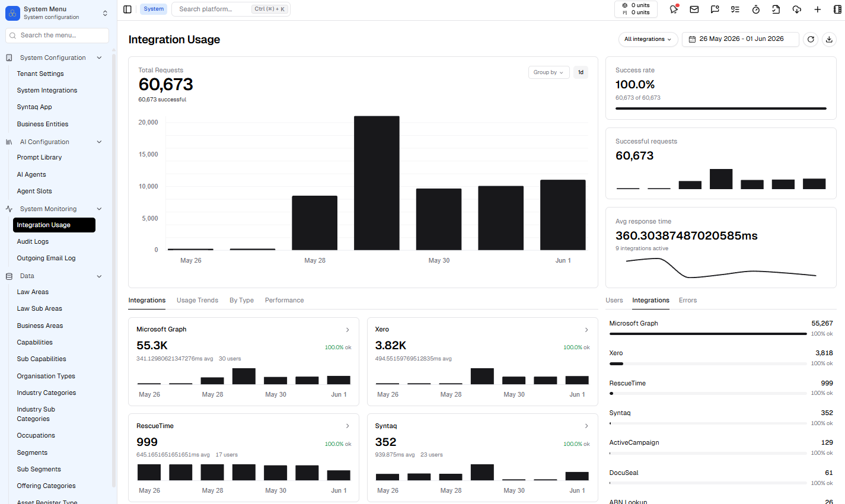
Task: Open the notifications bell icon
Action: point(674,9)
